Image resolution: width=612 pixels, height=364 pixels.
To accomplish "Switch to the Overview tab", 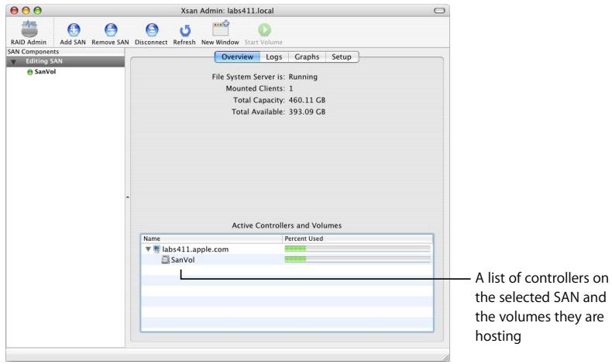I will click(x=237, y=57).
